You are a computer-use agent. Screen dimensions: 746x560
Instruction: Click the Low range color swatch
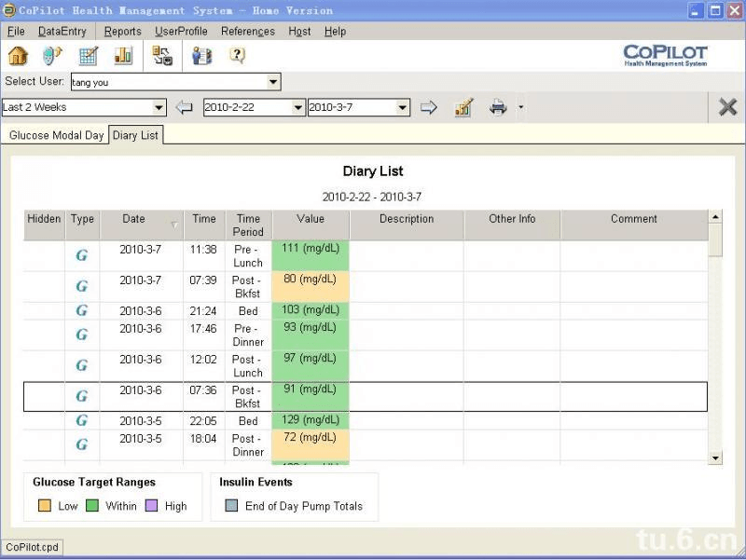coord(44,505)
